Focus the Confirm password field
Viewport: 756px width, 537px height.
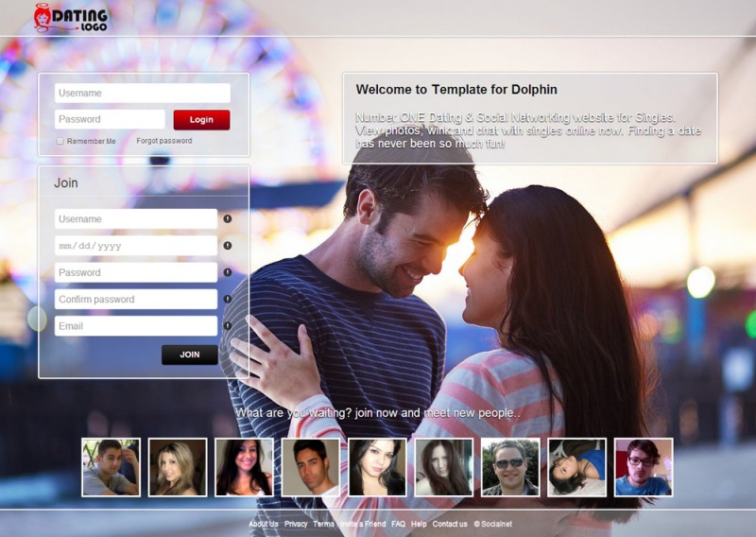click(x=136, y=299)
